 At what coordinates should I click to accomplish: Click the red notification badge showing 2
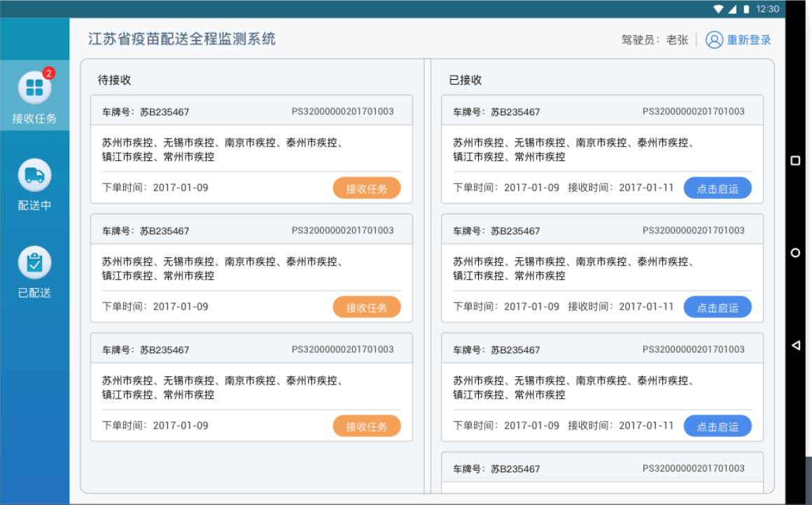point(49,73)
